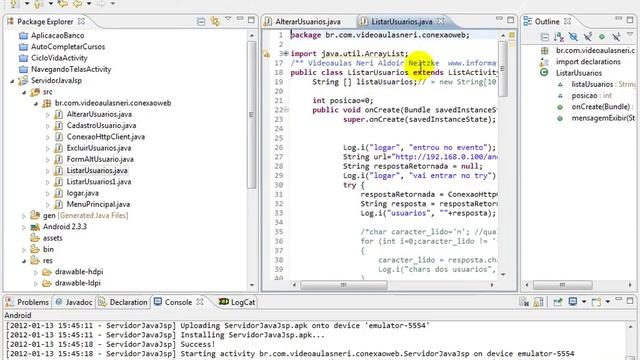Close the Outline view tab

click(x=567, y=21)
